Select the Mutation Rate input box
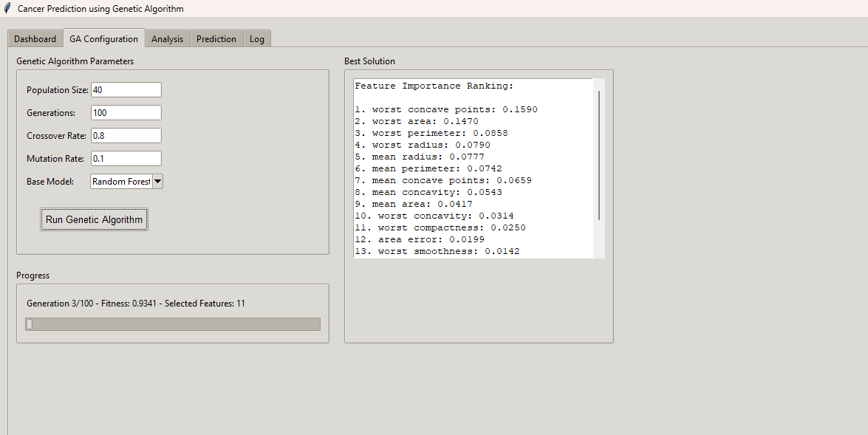The height and width of the screenshot is (435, 868). (126, 159)
